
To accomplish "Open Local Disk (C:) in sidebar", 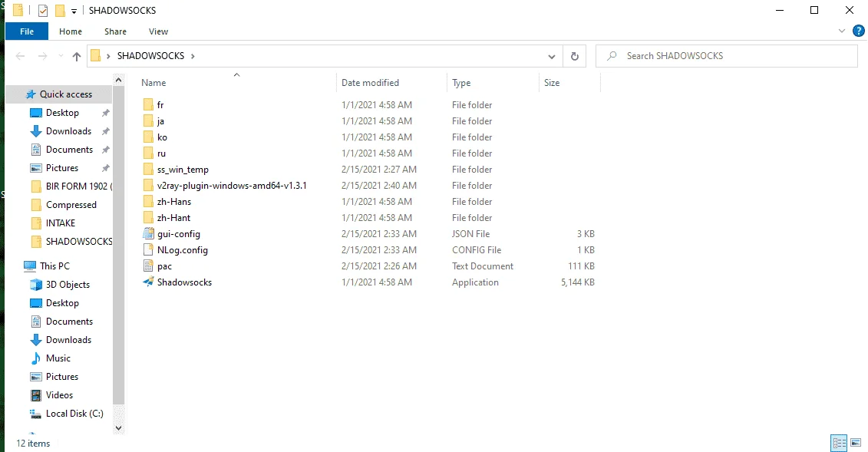I will (x=74, y=414).
